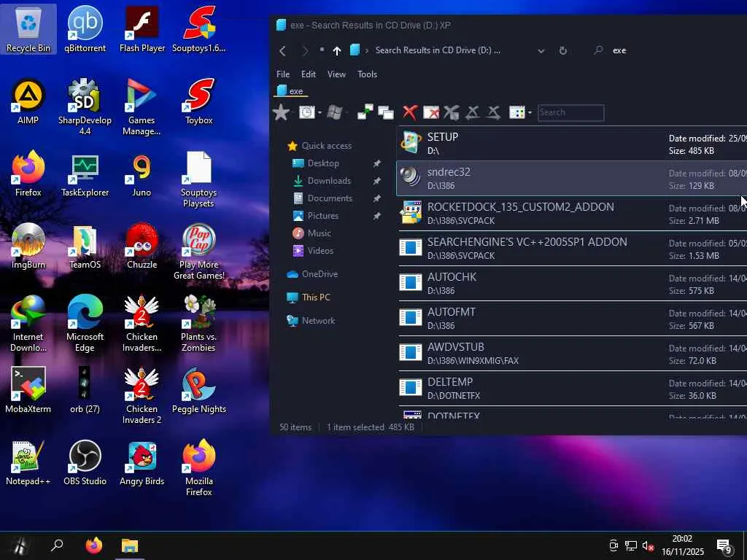Select Recycle Bin desktop icon
The width and height of the screenshot is (747, 560).
point(28,29)
